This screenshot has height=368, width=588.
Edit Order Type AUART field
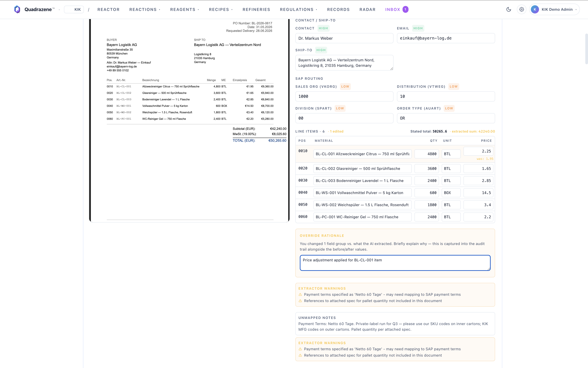point(446,118)
